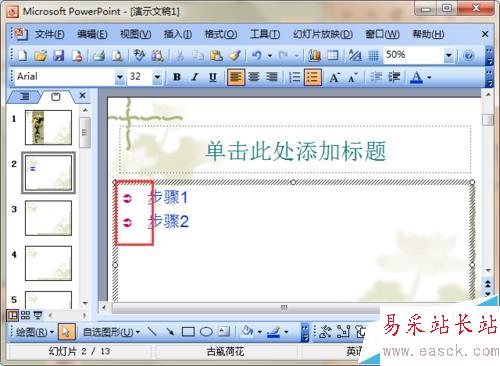Open the 幻灯片放映(D) menu
Viewport: 500px width, 366px height.
pyautogui.click(x=323, y=34)
